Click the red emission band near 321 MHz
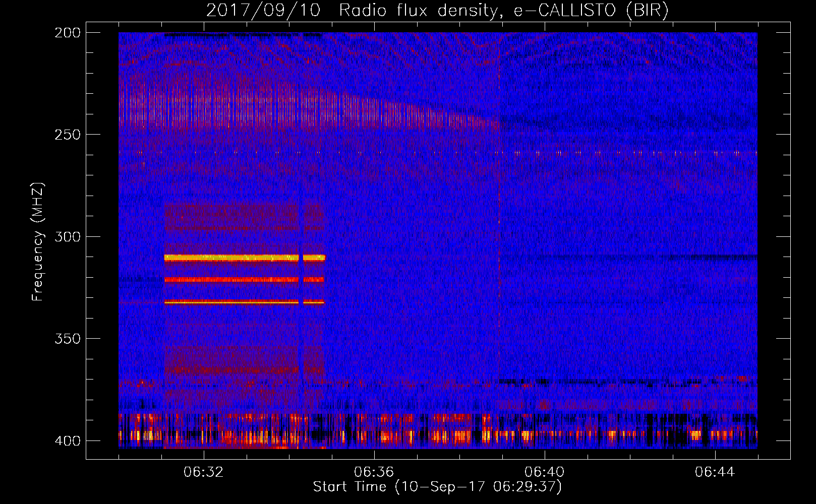816x504 pixels. pos(244,280)
